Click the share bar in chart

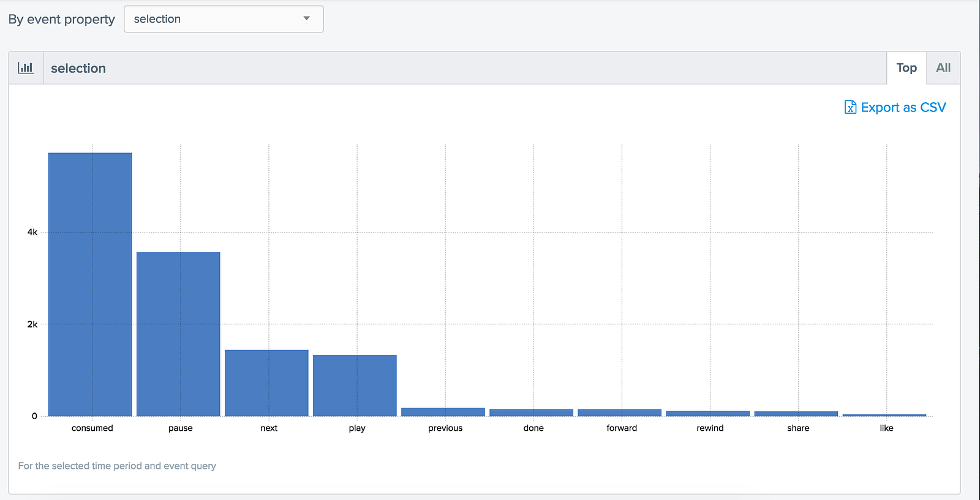(x=796, y=414)
